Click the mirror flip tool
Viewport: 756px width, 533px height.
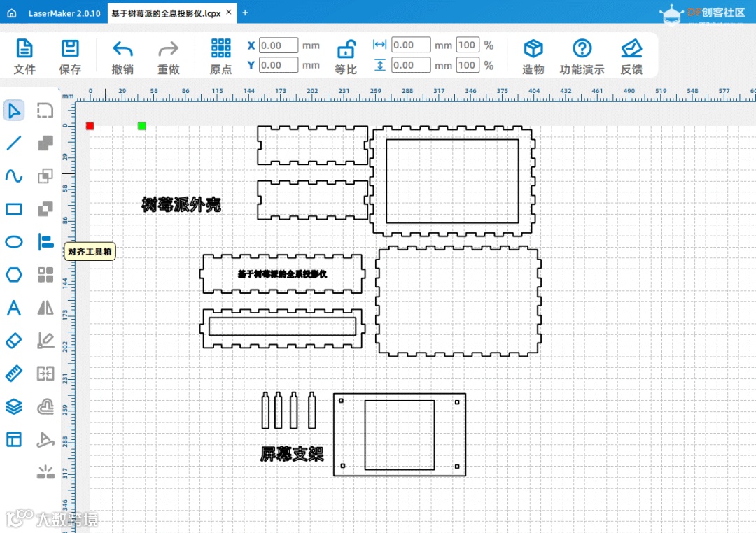pyautogui.click(x=45, y=308)
